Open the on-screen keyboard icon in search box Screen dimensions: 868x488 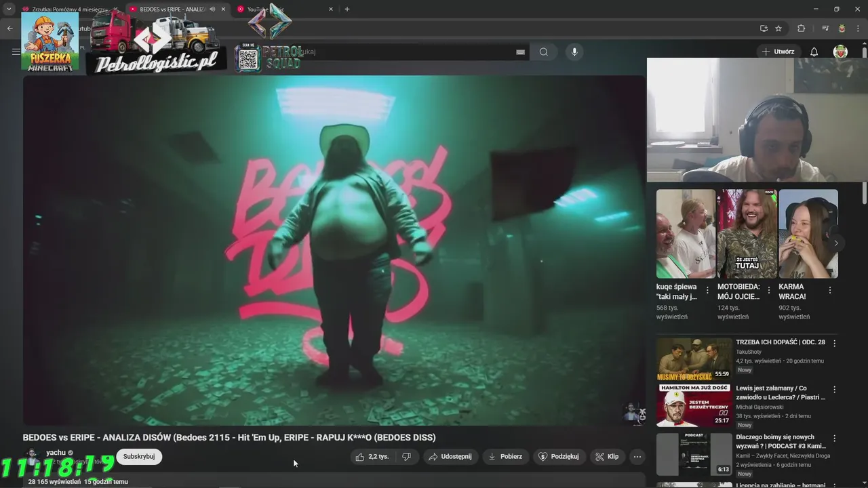(521, 52)
